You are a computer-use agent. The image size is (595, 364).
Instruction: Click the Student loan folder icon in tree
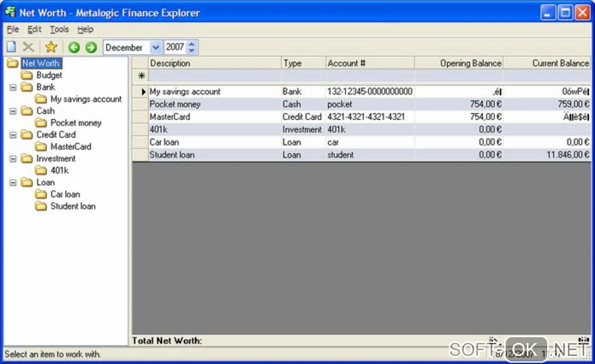pyautogui.click(x=41, y=206)
